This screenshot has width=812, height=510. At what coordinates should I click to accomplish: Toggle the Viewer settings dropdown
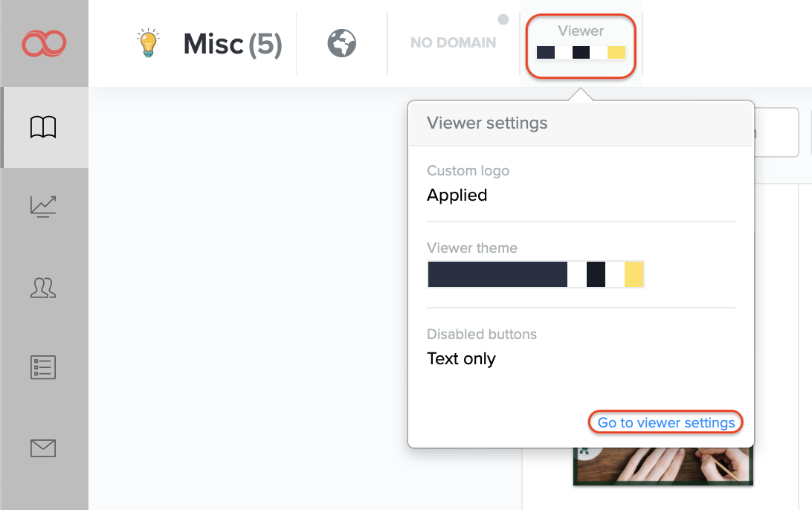click(x=581, y=44)
